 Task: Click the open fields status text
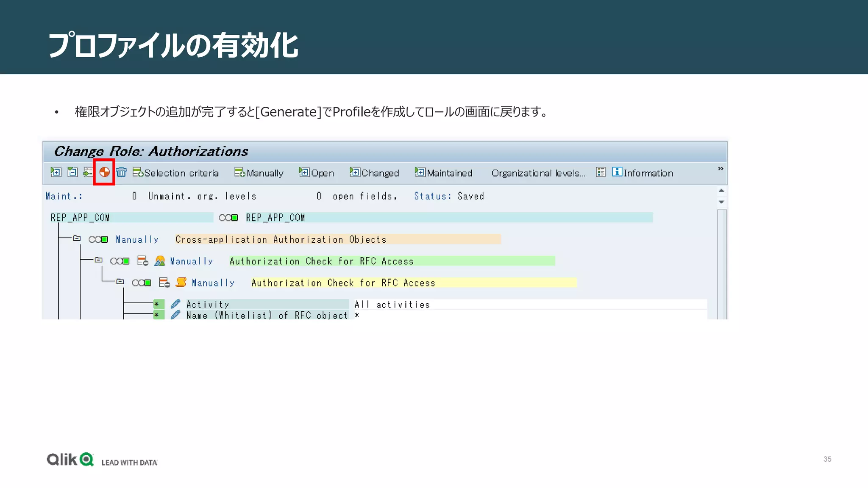pos(365,196)
